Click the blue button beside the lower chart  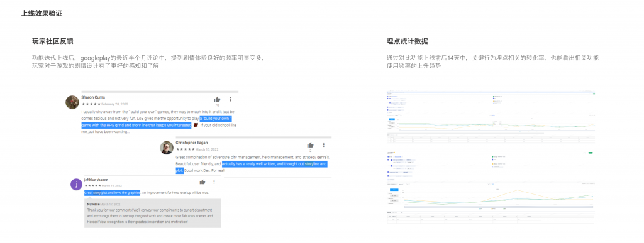click(394, 190)
